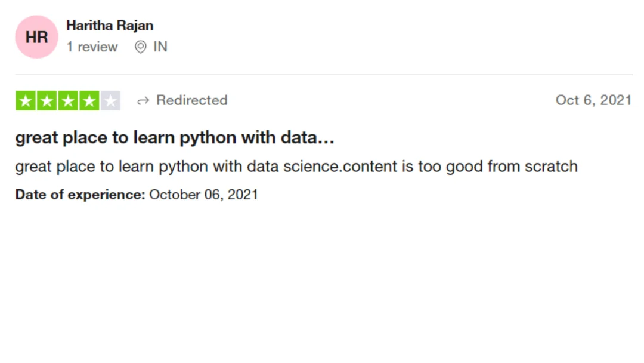Click the second green star

click(47, 101)
